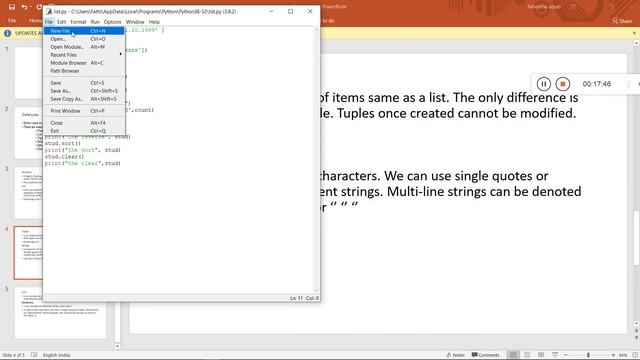This screenshot has width=640, height=360.
Task: Click the zoom out minus button
Action: [566, 355]
